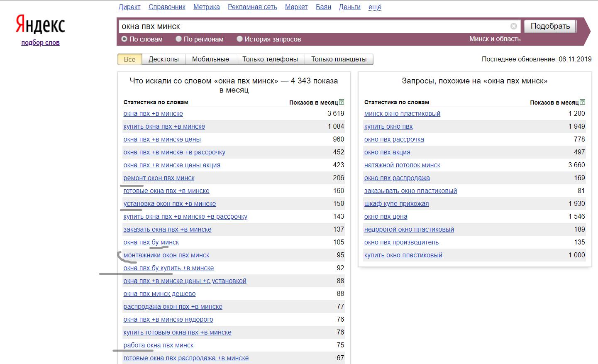Open the query купить готовые окна пвх +в минске

click(177, 332)
